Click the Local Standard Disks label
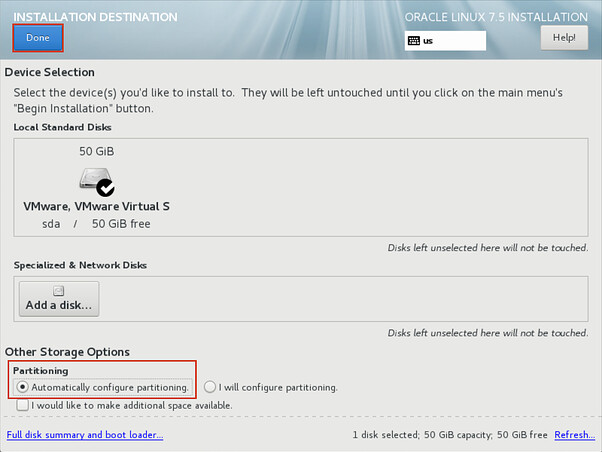The image size is (602, 452). pyautogui.click(x=63, y=127)
